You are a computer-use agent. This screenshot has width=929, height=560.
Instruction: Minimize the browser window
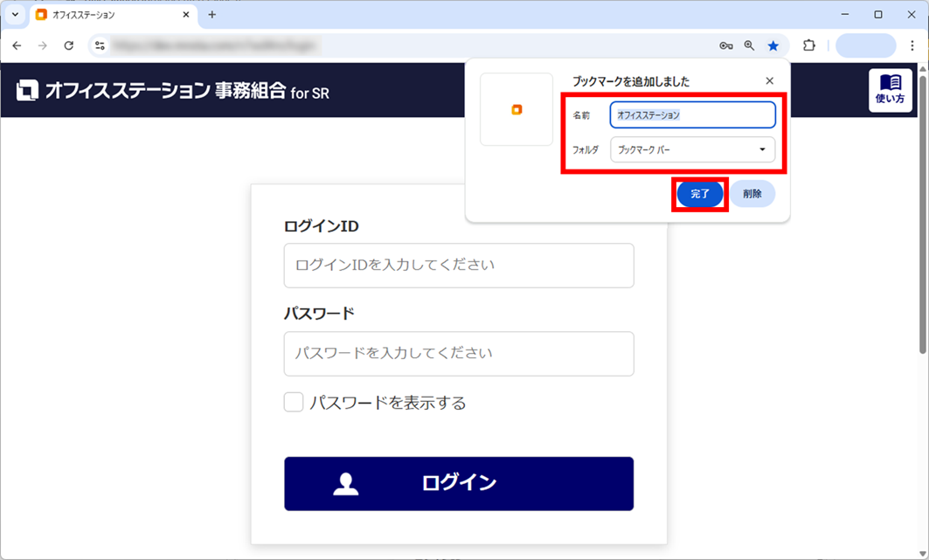[x=845, y=14]
